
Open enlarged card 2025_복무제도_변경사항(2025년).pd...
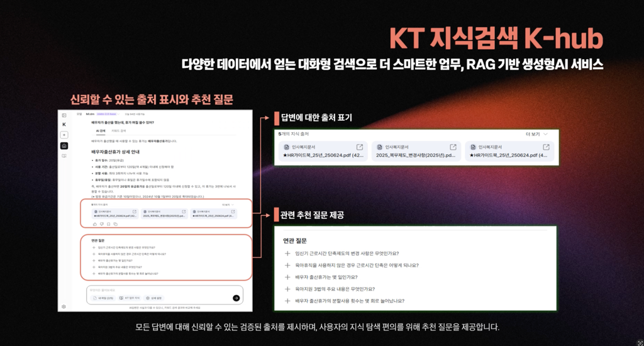tap(416, 151)
